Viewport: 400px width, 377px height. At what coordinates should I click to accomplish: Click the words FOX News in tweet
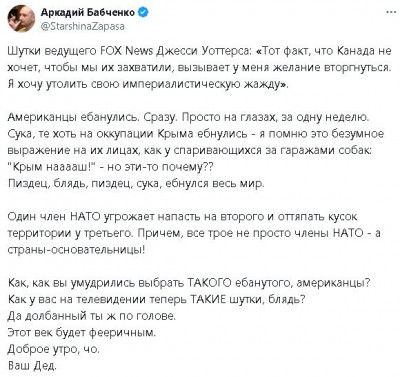tap(126, 51)
